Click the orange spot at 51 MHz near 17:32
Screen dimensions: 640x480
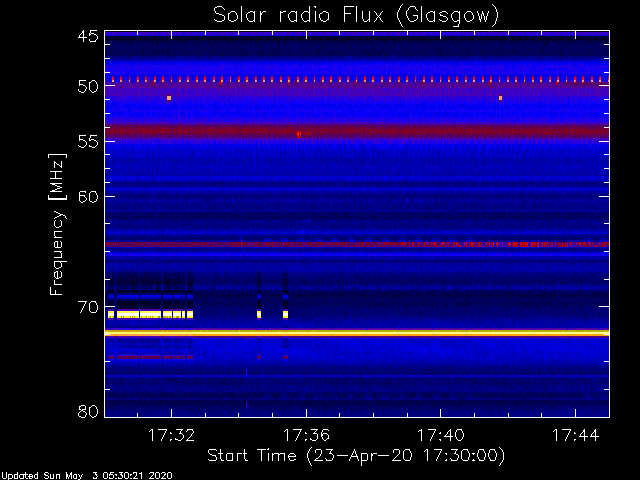[x=169, y=98]
